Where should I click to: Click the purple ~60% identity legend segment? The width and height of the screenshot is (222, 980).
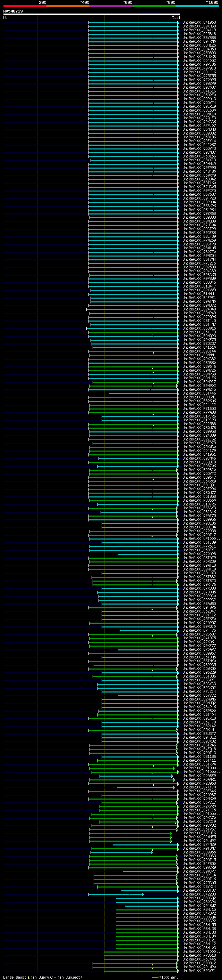[x=111, y=6]
